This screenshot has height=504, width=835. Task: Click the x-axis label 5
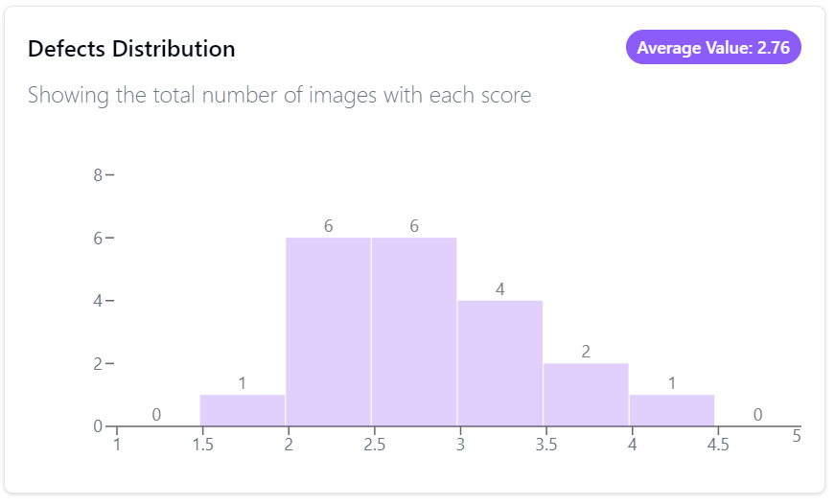[x=797, y=436]
